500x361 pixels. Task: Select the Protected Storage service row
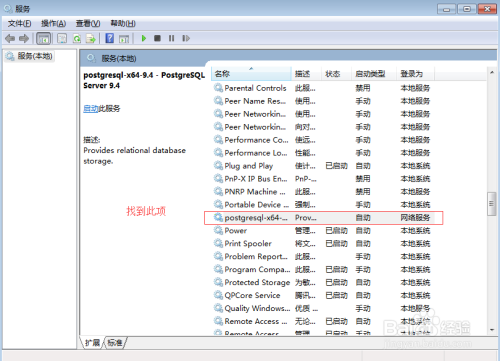coord(323,282)
